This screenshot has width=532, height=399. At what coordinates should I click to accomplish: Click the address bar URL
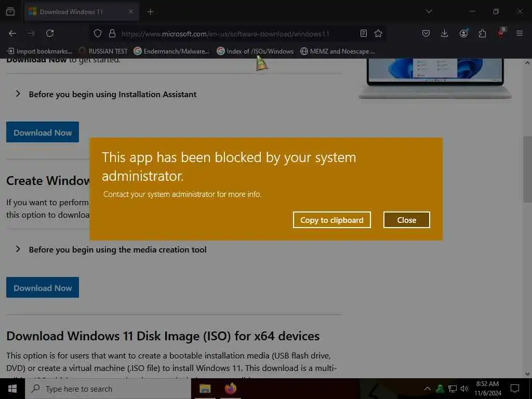225,34
